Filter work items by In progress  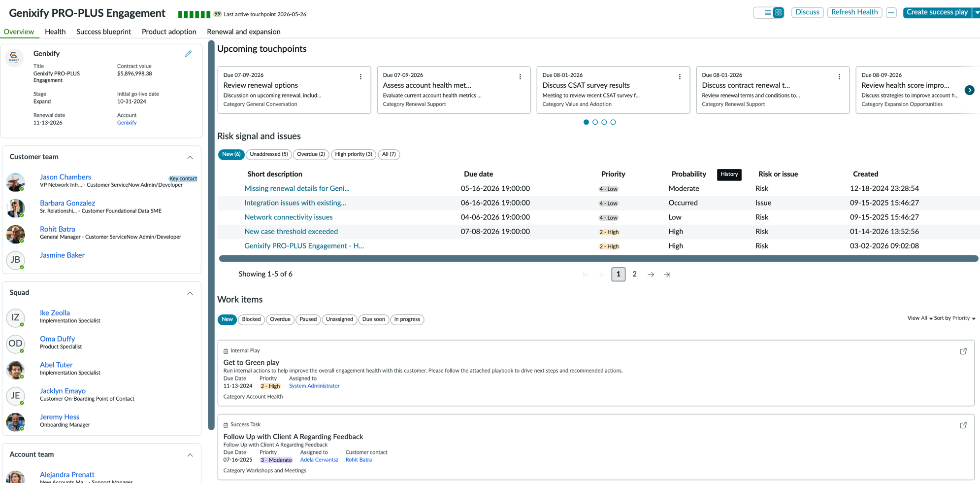(407, 320)
